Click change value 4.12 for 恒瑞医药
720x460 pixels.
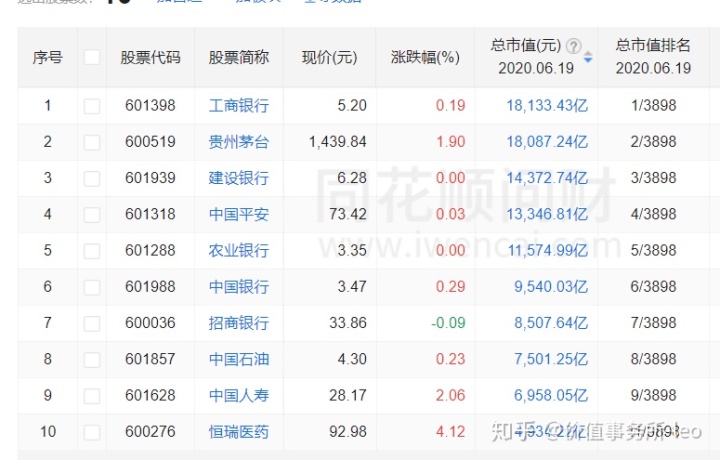(x=450, y=432)
